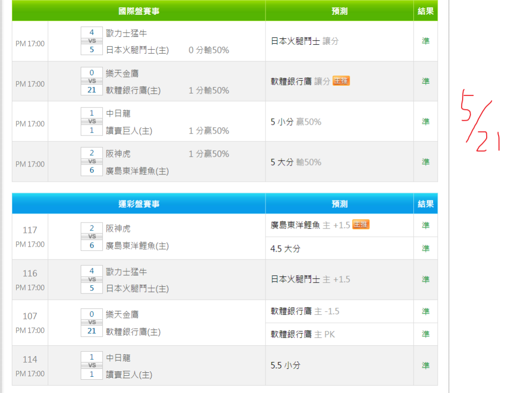Click the 準 result for 軟體銀行鷹 主 -1.5
Viewport: 532px width, 393px height.
(426, 311)
